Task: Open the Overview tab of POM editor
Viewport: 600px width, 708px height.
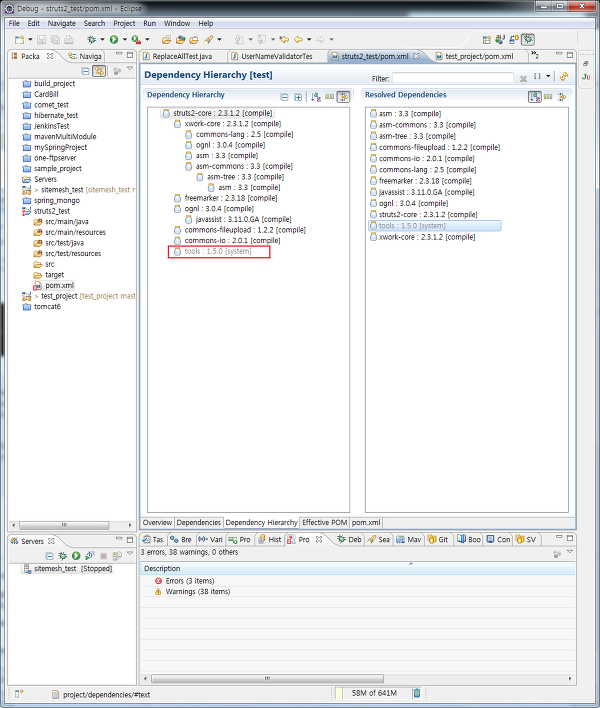Action: click(x=157, y=522)
